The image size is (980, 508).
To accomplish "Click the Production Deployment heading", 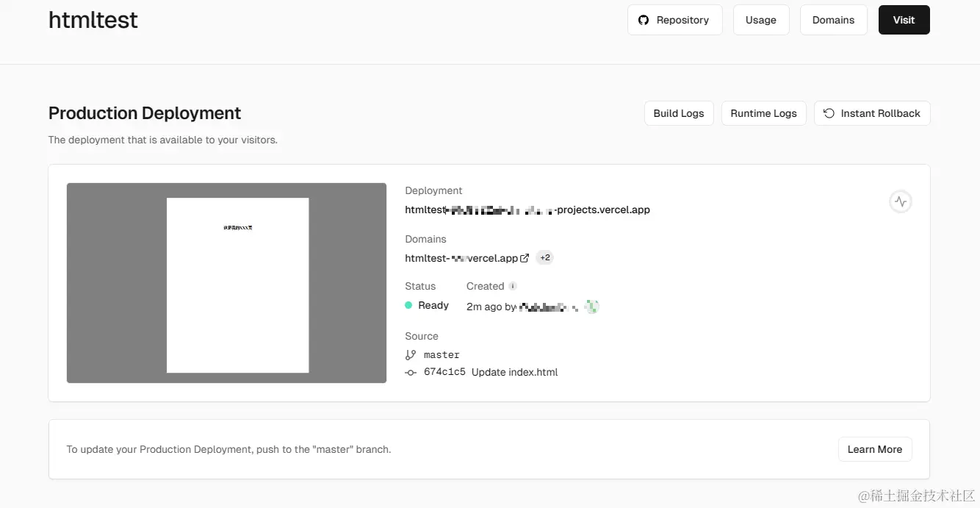I will pyautogui.click(x=145, y=113).
